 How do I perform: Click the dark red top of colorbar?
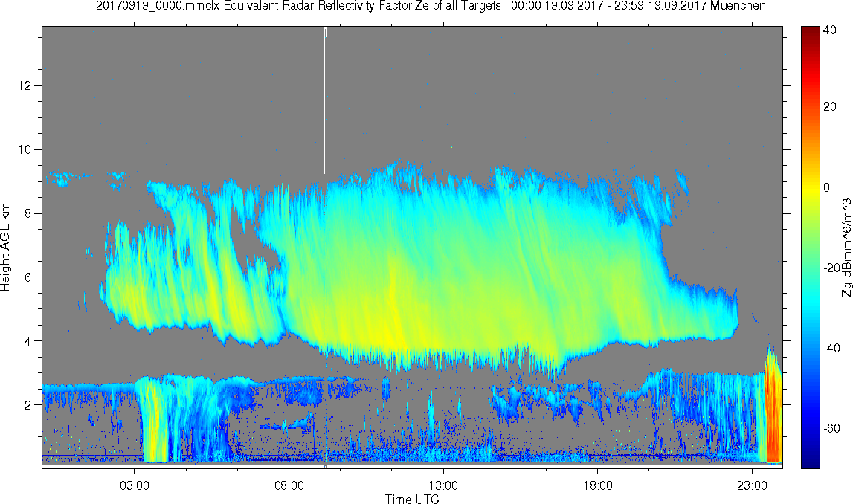click(x=810, y=31)
